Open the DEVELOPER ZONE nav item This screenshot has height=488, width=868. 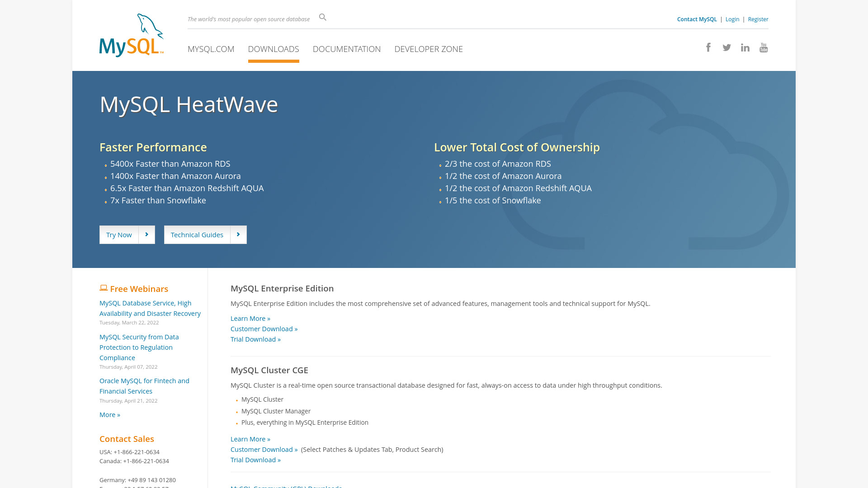(429, 49)
